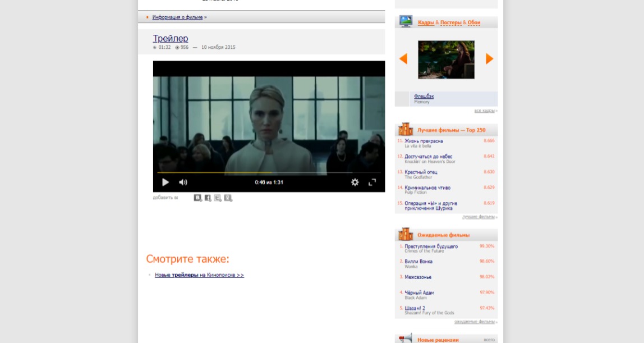The height and width of the screenshot is (343, 644).
Task: Open the Обои link
Action: (x=474, y=22)
